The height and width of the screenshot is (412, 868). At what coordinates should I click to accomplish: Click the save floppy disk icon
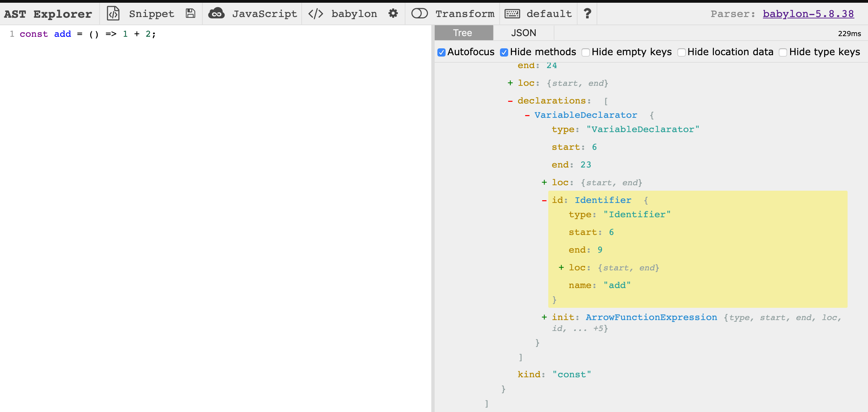tap(190, 14)
